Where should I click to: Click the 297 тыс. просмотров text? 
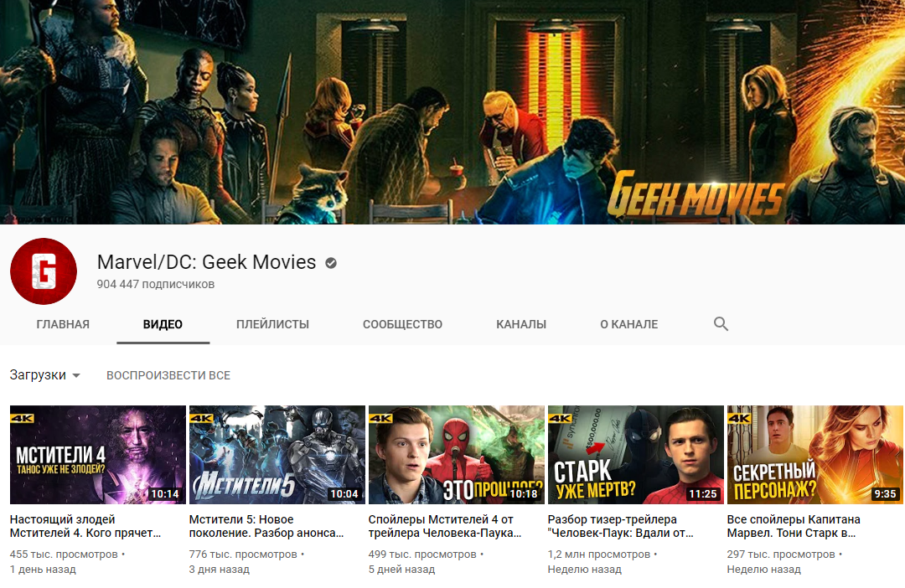pos(781,554)
